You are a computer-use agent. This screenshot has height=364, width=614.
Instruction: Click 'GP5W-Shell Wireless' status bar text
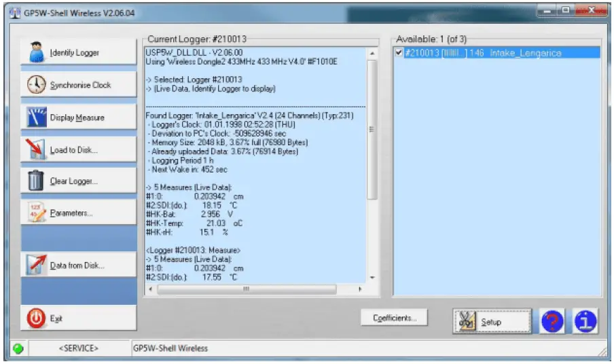tap(170, 348)
